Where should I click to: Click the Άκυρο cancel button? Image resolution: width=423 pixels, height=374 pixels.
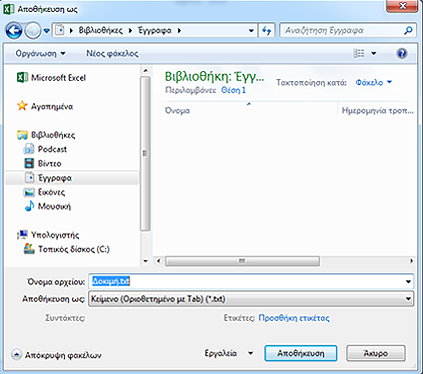376,353
